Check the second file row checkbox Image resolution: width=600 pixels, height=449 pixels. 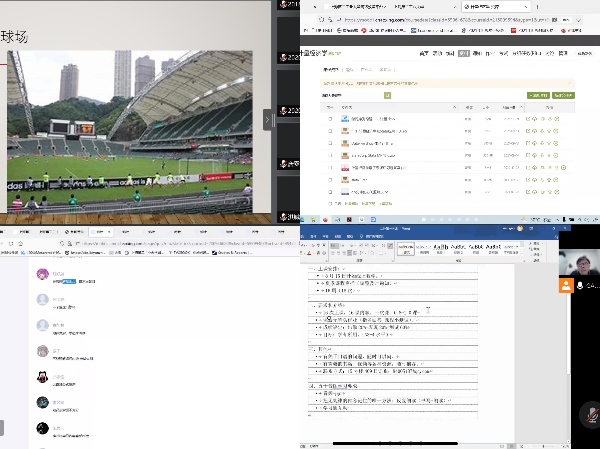pos(331,131)
